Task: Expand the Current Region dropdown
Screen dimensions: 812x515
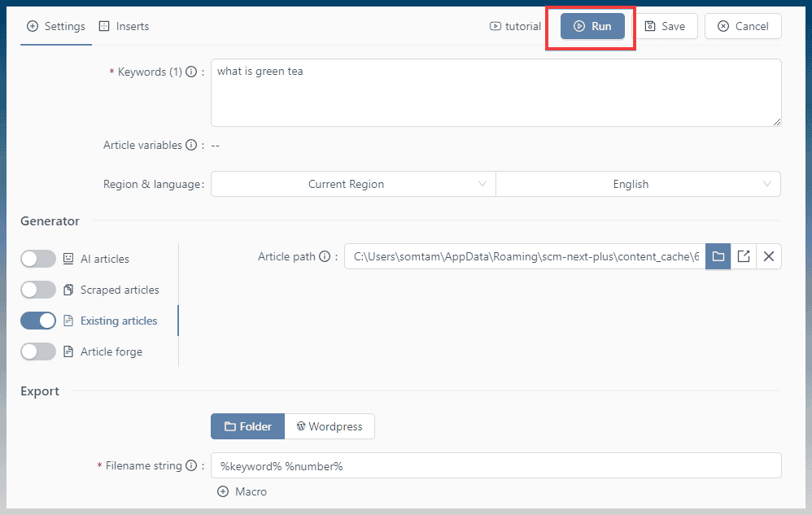Action: [x=353, y=184]
